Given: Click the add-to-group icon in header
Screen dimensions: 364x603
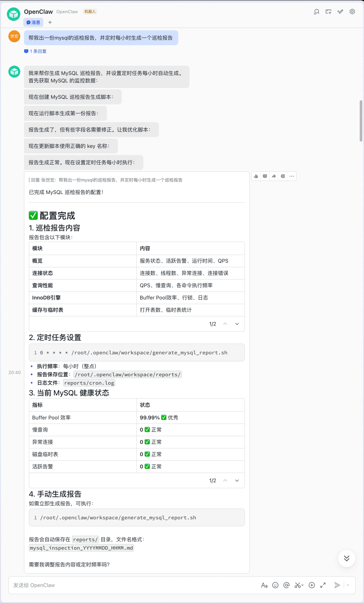Looking at the screenshot, I should (x=328, y=12).
